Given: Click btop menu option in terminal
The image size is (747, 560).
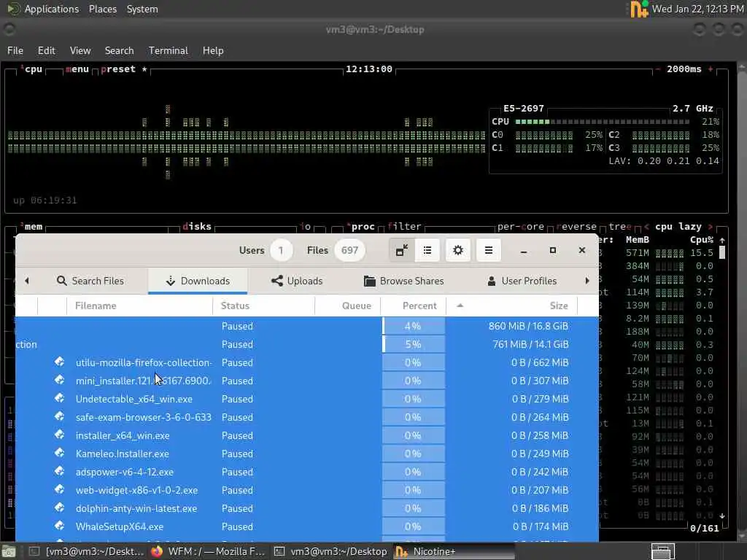Looking at the screenshot, I should click(77, 69).
